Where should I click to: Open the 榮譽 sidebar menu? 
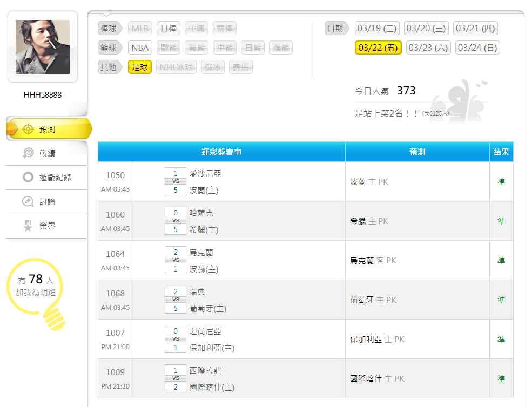(x=47, y=226)
